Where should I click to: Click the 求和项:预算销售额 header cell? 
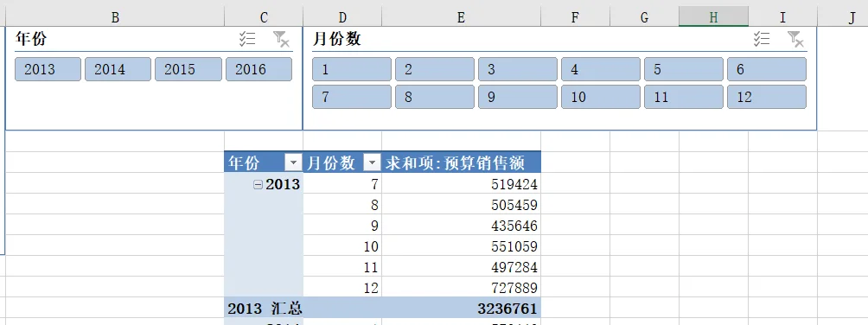pos(461,162)
